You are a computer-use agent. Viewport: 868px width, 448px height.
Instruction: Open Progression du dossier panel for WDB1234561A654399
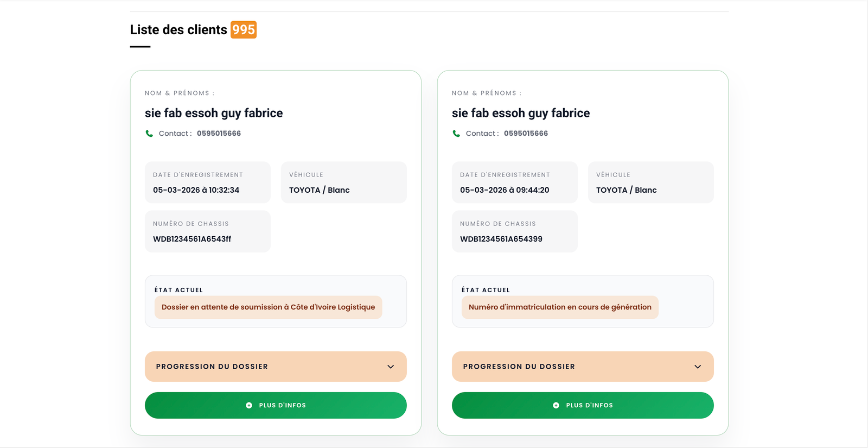point(583,367)
